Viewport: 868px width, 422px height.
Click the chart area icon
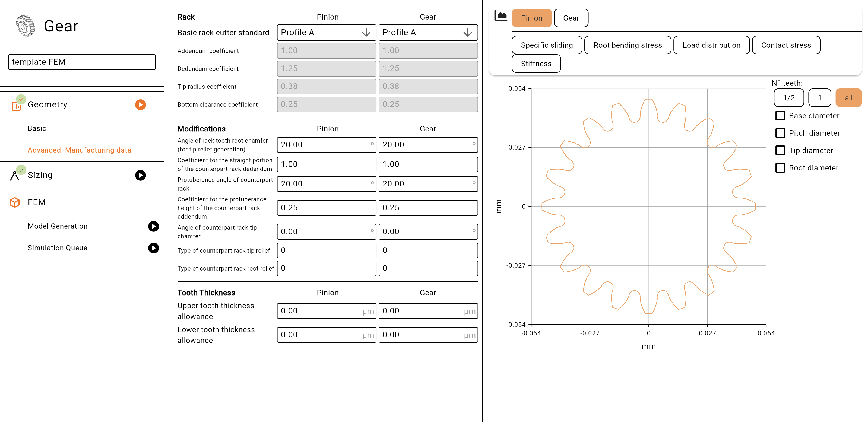[500, 16]
